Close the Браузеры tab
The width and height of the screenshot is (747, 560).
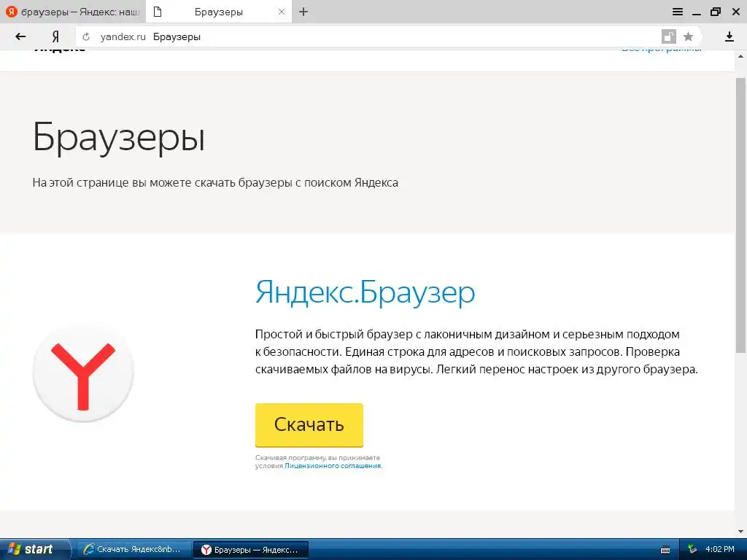pyautogui.click(x=282, y=12)
